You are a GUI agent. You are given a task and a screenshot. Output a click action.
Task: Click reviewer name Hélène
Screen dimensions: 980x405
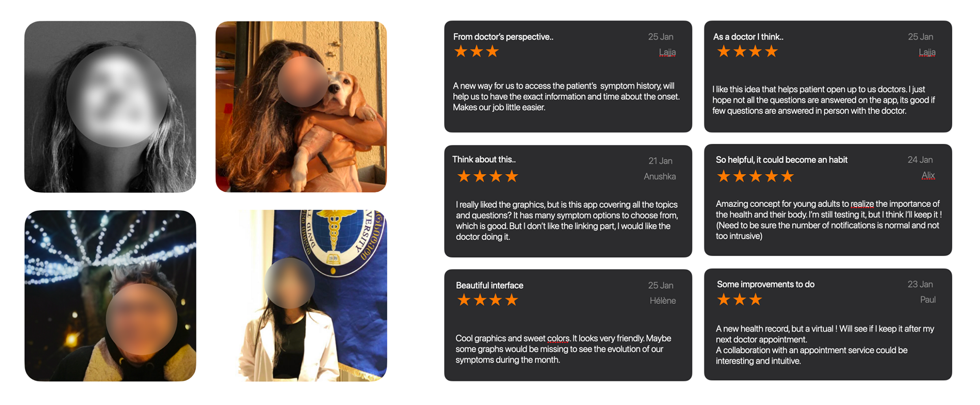point(663,301)
